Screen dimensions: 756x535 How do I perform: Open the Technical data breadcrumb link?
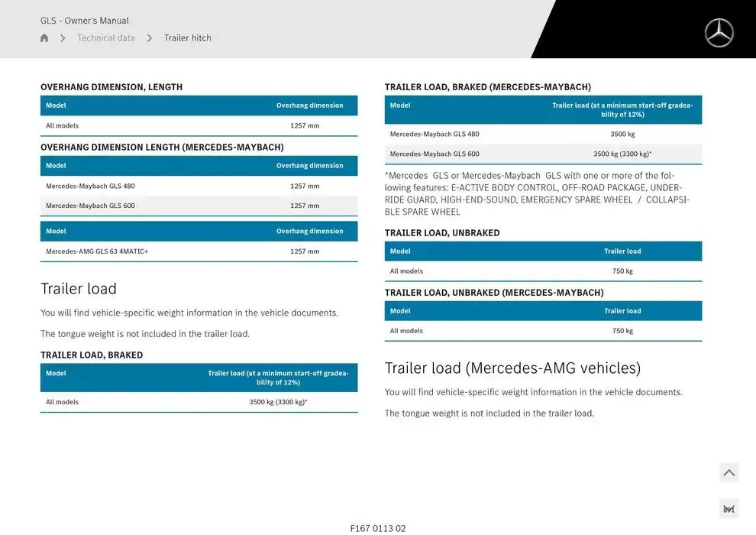[x=106, y=38]
